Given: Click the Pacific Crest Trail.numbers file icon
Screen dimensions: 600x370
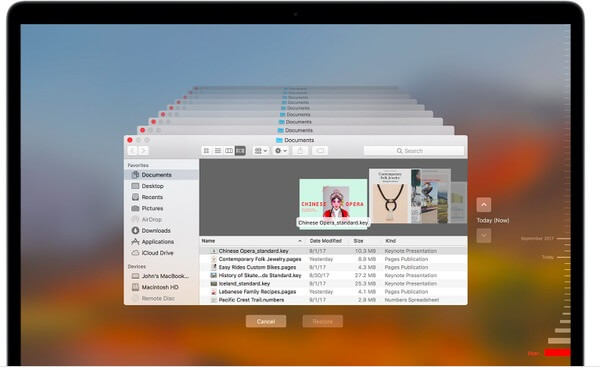Looking at the screenshot, I should click(x=214, y=300).
